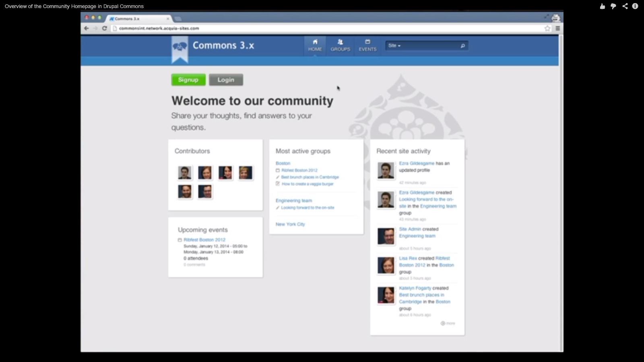Click the calendar icon beside Ribfest Boston 2012

click(278, 170)
